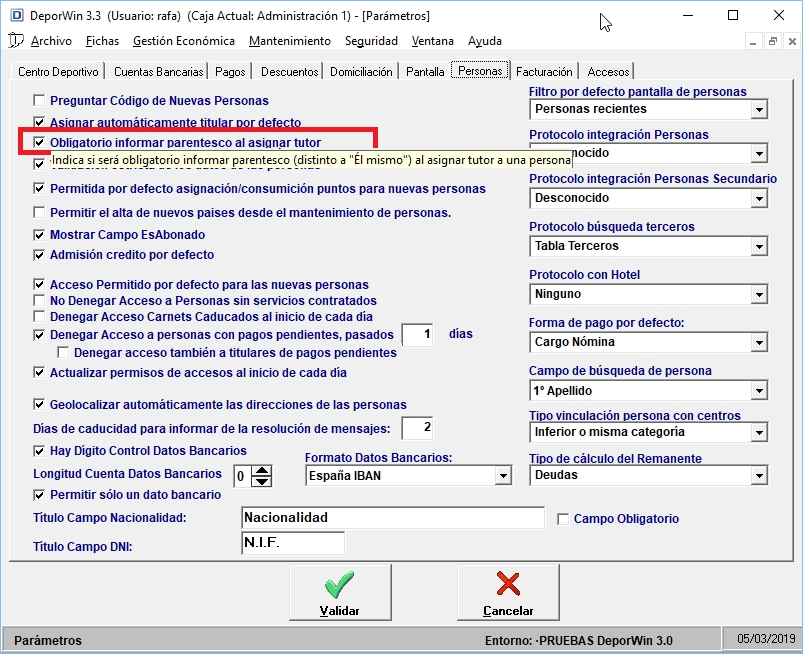The image size is (804, 655).
Task: Enable Denegar Acceso Carnets Caducados
Action: [39, 316]
